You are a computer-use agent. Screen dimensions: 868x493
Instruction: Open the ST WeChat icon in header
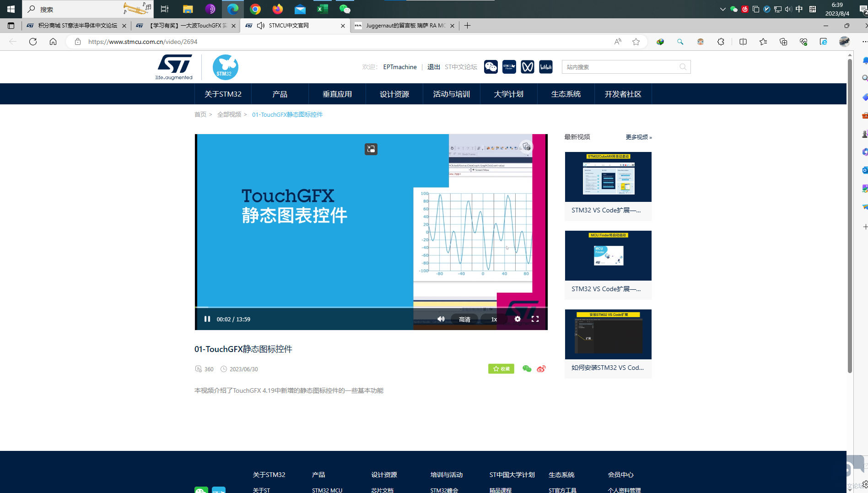[x=491, y=67]
